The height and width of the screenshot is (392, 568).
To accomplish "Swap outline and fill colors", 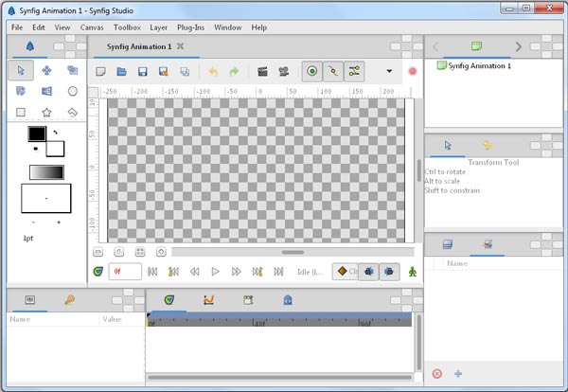I will [x=55, y=133].
